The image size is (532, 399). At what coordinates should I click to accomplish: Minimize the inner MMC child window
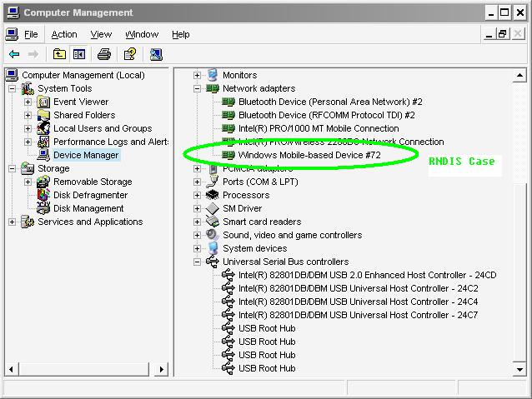[x=489, y=34]
